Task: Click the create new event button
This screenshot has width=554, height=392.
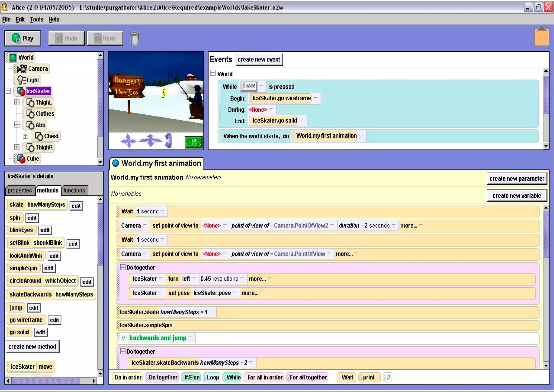Action: [259, 59]
